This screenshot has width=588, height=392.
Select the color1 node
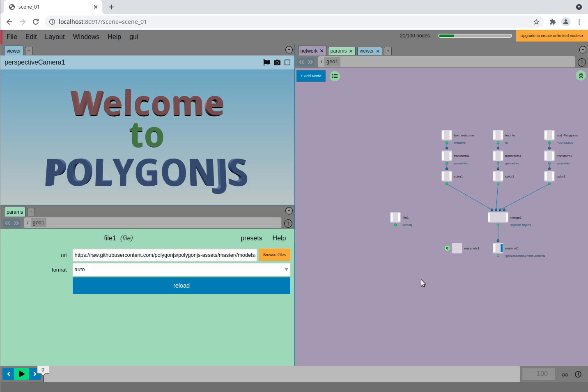pos(447,176)
